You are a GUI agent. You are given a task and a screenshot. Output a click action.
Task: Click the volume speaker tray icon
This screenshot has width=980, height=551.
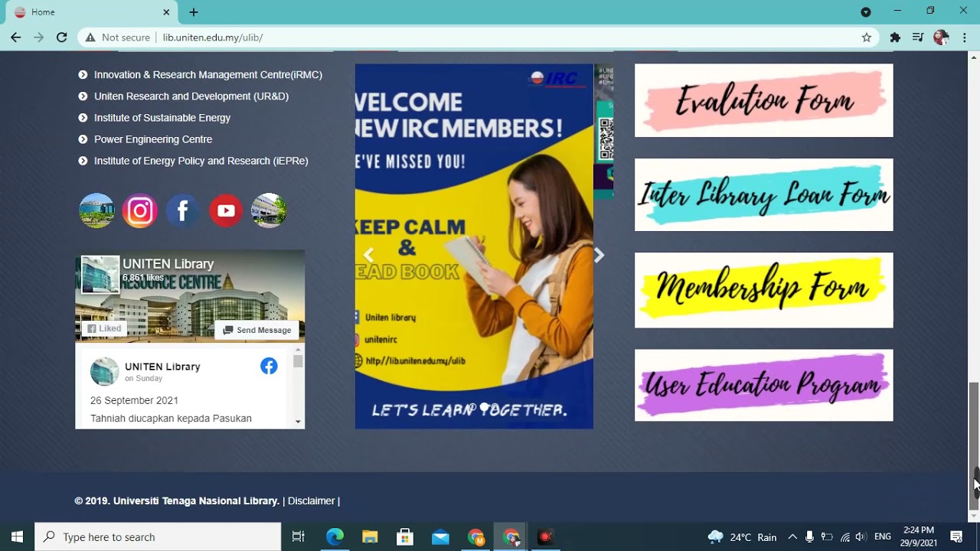(x=861, y=537)
